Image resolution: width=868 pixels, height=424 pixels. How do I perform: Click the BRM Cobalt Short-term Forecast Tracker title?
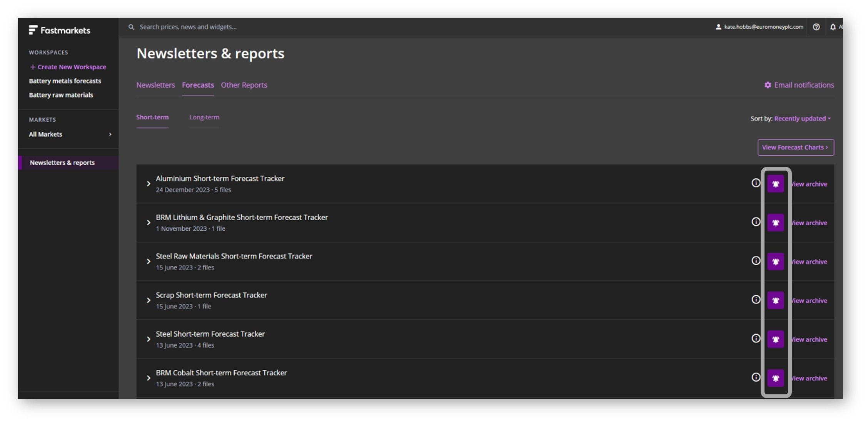[221, 373]
